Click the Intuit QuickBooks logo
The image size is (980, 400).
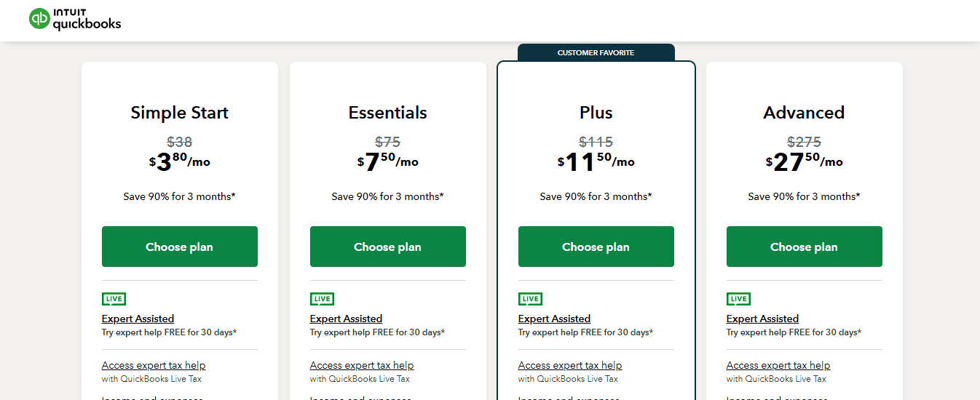(x=75, y=20)
